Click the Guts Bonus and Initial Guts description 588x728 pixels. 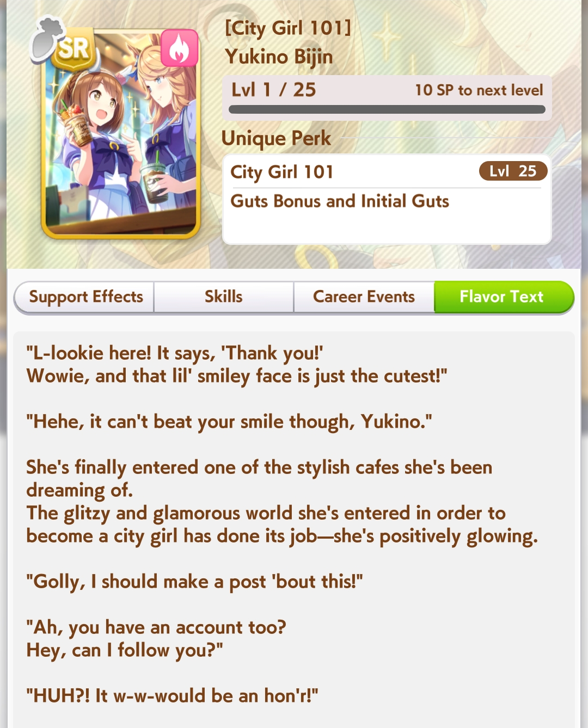click(x=340, y=201)
